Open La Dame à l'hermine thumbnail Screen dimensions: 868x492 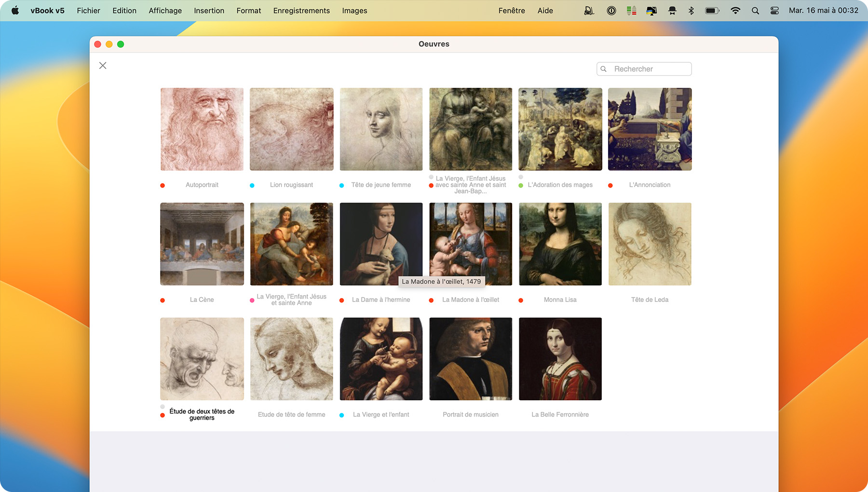pos(381,244)
